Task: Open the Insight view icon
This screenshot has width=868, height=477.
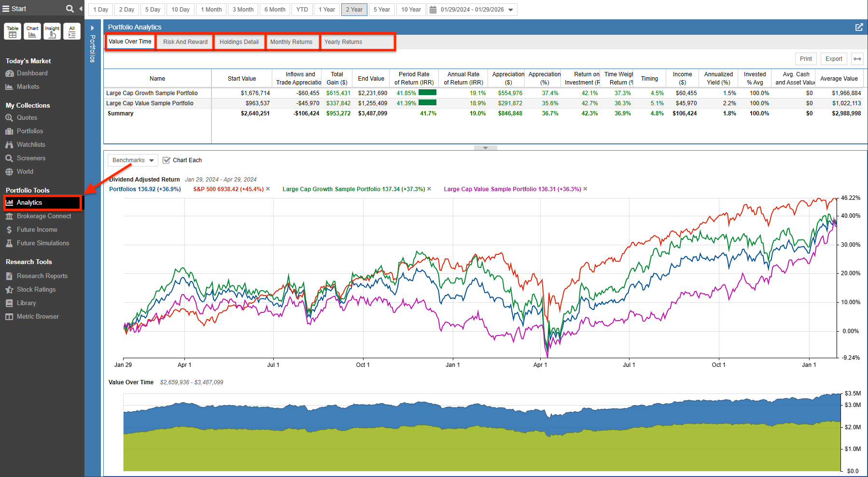Action: [x=52, y=31]
